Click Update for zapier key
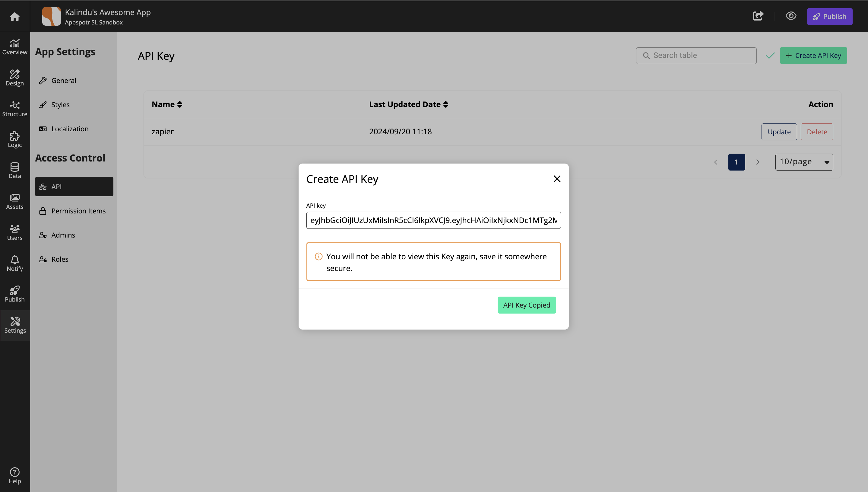 [x=779, y=132]
